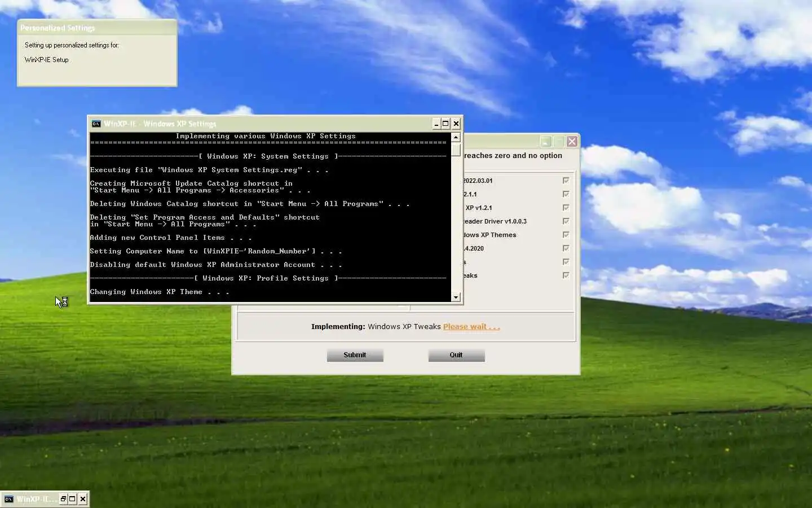Click the console scrollbar down arrow
The height and width of the screenshot is (508, 812).
[456, 297]
